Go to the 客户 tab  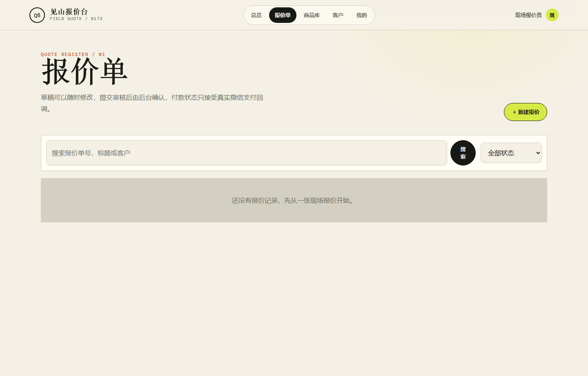(338, 15)
